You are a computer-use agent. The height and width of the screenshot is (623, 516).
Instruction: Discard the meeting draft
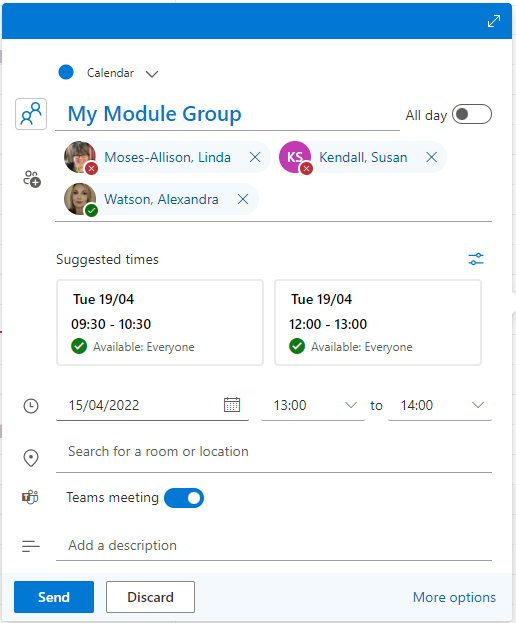click(150, 597)
